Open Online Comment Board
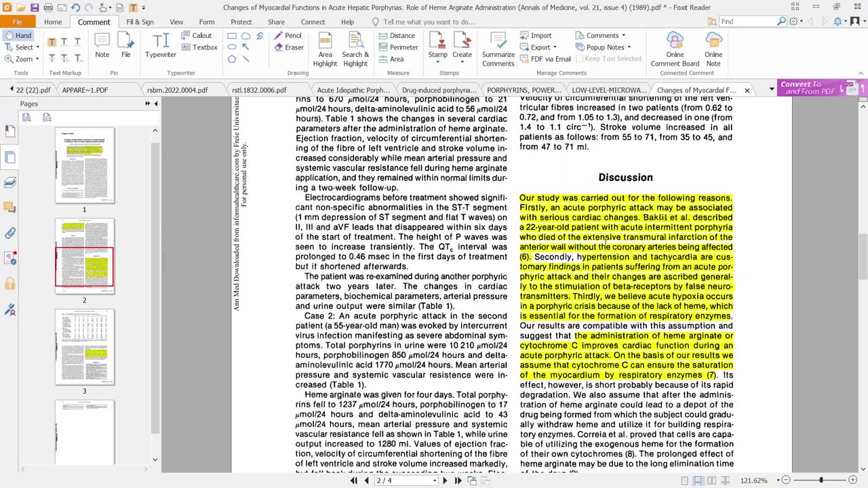Viewport: 868px width, 488px height. tap(675, 49)
